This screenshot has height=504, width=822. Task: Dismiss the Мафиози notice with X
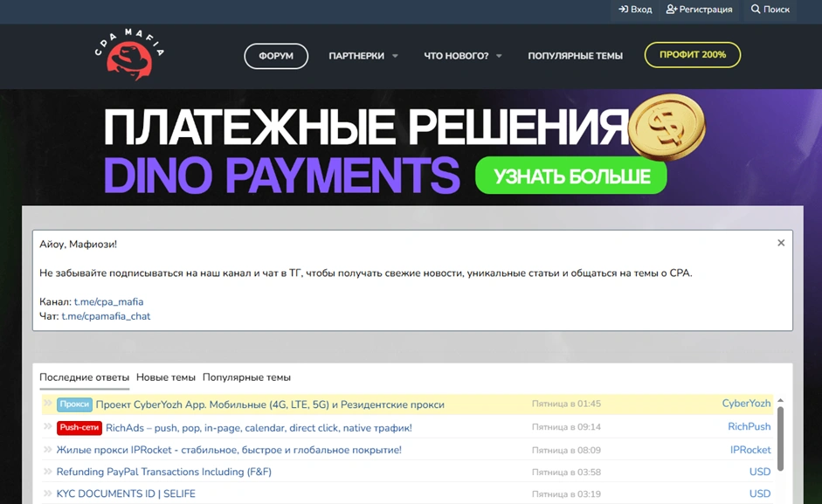pos(781,243)
